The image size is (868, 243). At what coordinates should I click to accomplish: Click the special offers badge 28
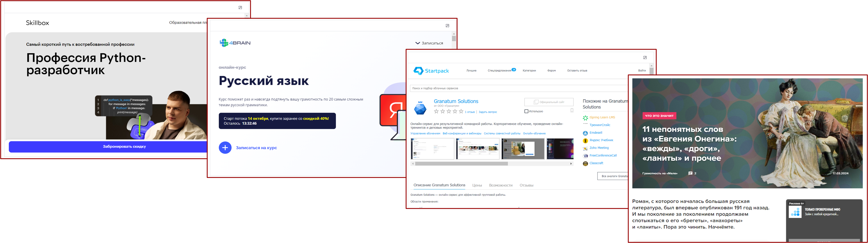[514, 69]
